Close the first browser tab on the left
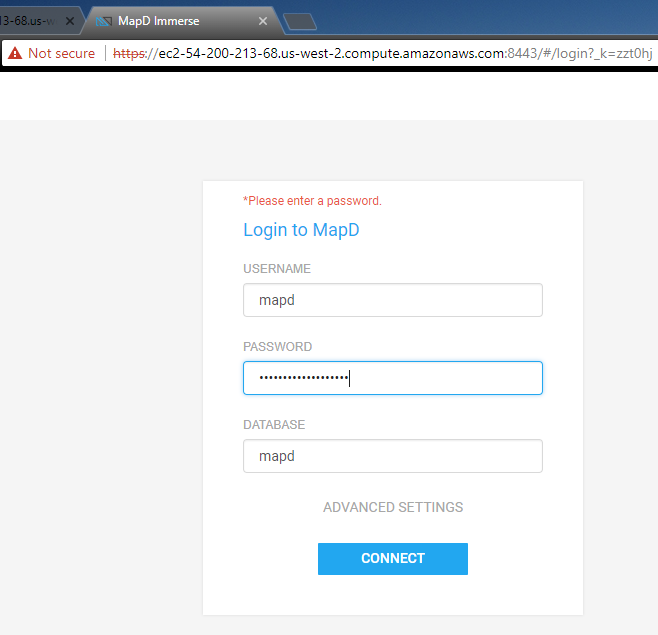This screenshot has height=635, width=658. 70,21
